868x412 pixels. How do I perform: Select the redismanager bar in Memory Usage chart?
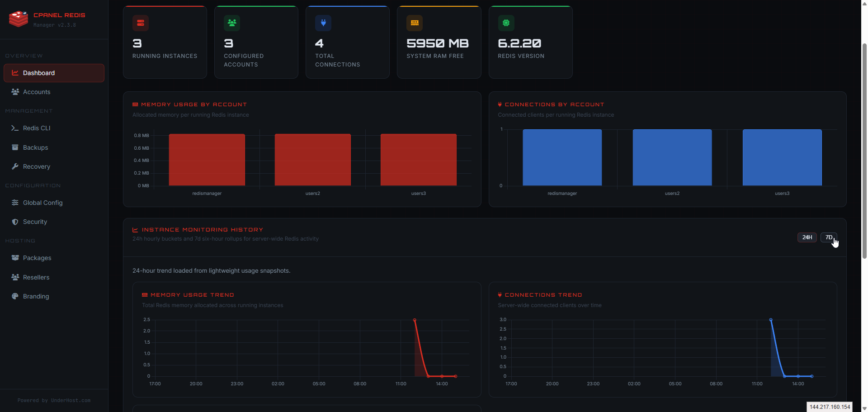click(x=207, y=159)
